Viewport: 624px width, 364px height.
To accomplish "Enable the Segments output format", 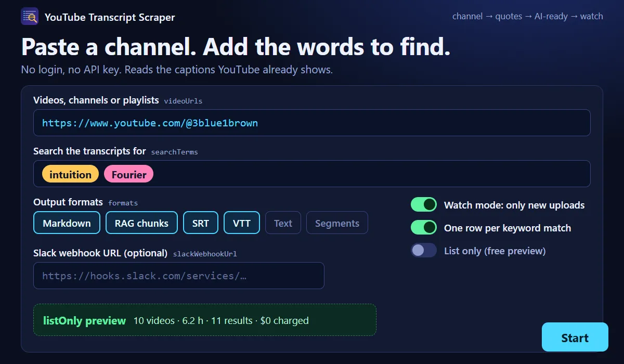I will point(337,223).
